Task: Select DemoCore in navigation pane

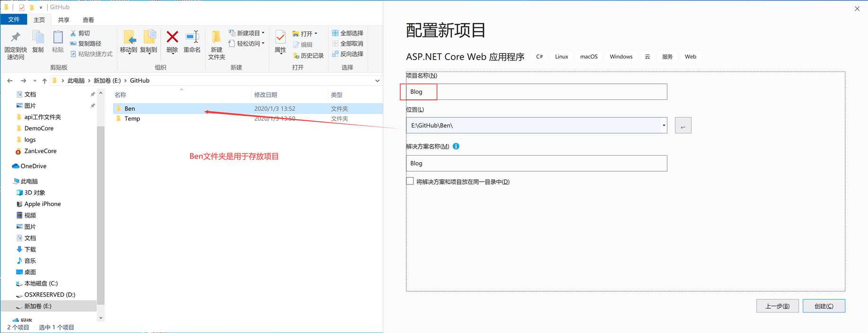Action: pos(39,128)
